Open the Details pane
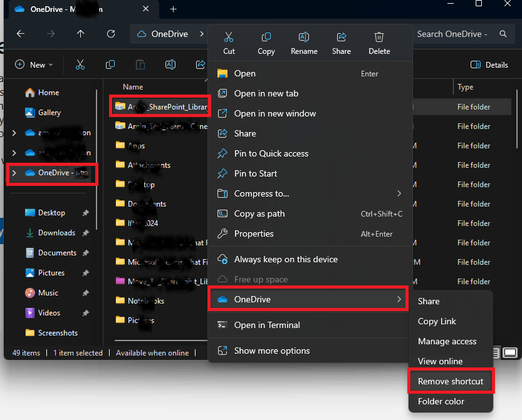Image resolution: width=522 pixels, height=420 pixels. click(490, 64)
